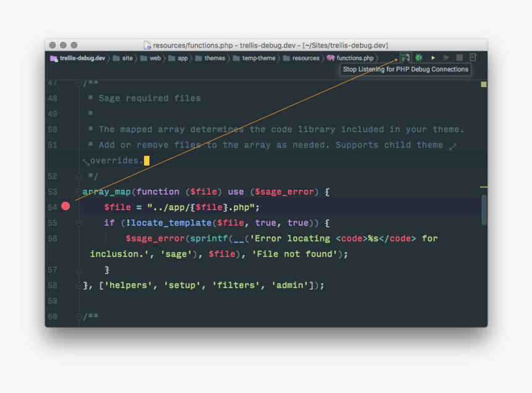This screenshot has height=393, width=532.
Task: Click the '../app/{$file}.php' string
Action: [201, 208]
